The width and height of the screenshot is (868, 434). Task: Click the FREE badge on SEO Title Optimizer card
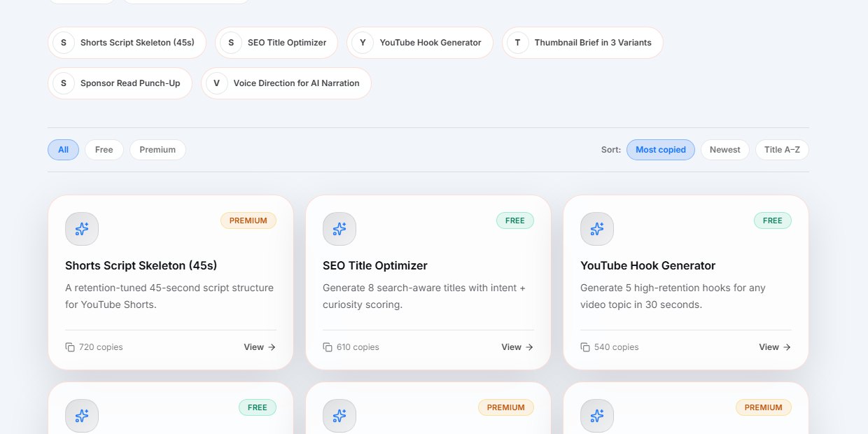[515, 220]
